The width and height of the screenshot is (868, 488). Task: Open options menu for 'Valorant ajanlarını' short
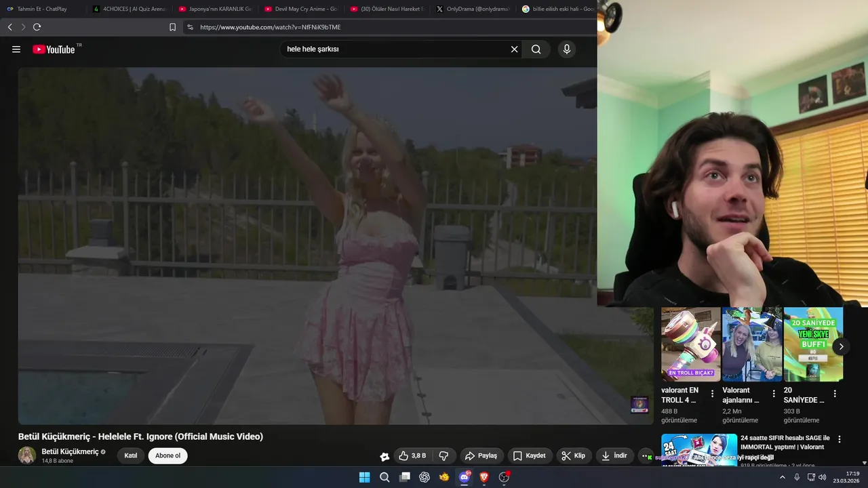tap(774, 393)
